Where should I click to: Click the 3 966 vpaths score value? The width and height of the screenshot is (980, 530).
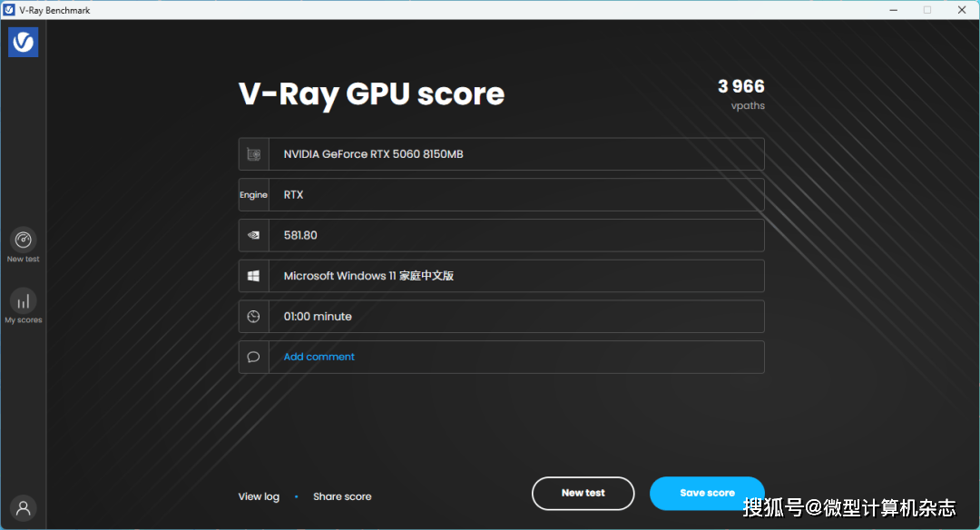coord(740,87)
